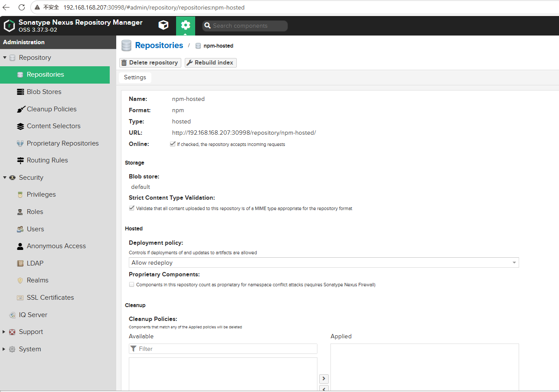Focus the Search components field

click(245, 26)
